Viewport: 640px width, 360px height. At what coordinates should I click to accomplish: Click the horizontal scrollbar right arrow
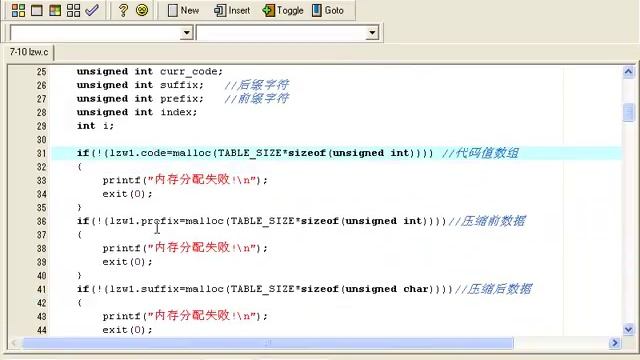(614, 343)
